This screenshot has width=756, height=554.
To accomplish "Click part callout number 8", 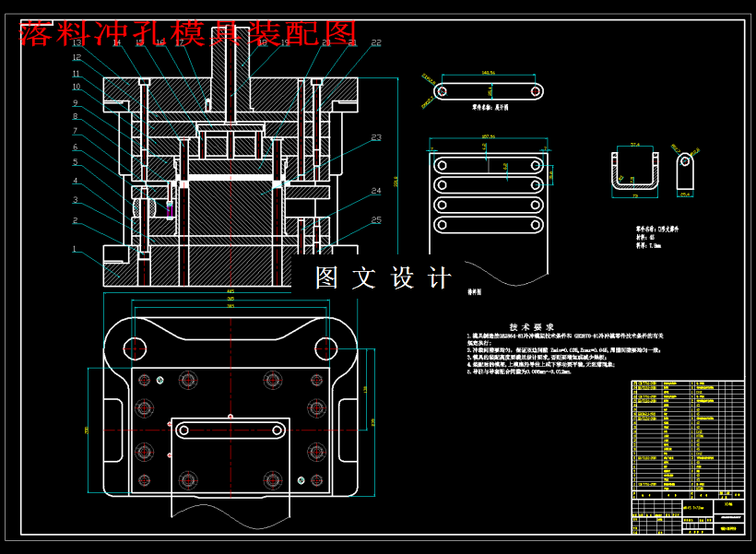I will point(76,116).
